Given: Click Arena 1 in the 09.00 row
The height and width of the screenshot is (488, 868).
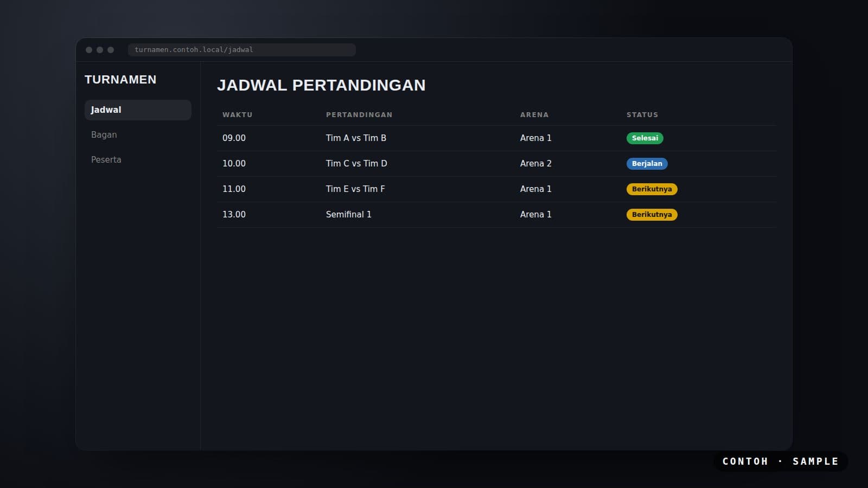Looking at the screenshot, I should click(536, 138).
